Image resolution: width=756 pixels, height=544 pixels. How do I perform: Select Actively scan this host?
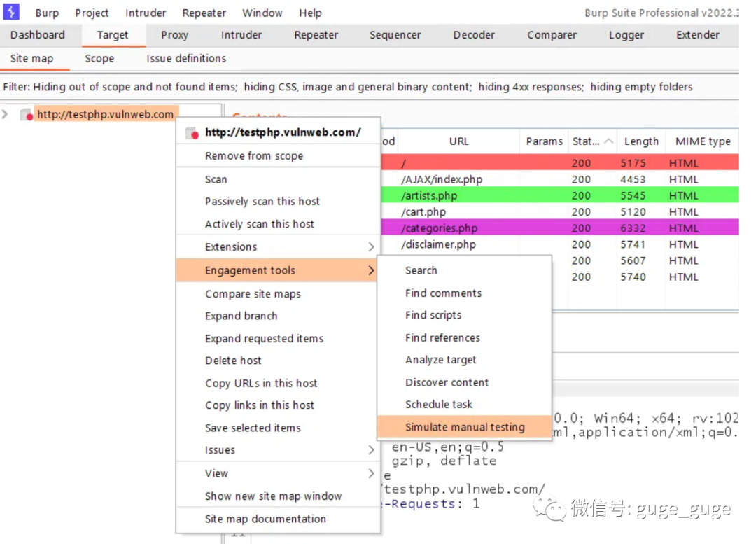coord(278,224)
